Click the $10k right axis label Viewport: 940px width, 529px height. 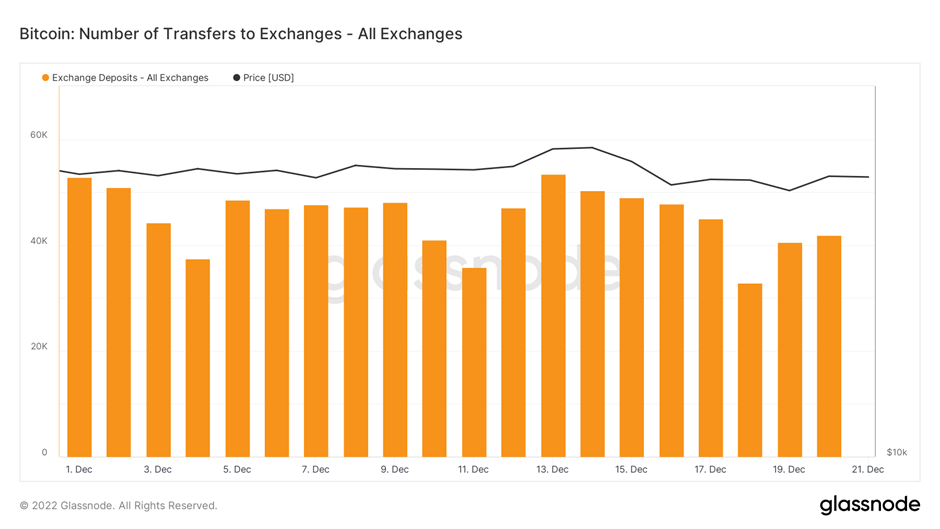click(896, 453)
